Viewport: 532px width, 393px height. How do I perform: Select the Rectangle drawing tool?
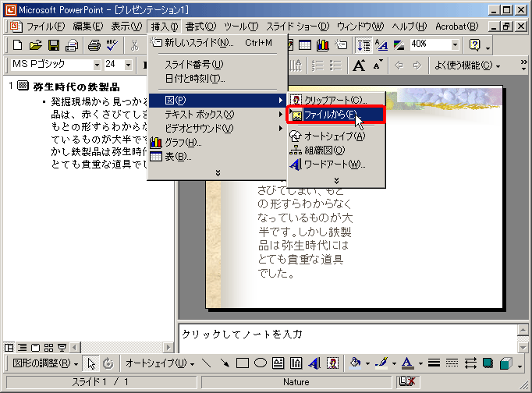[243, 363]
